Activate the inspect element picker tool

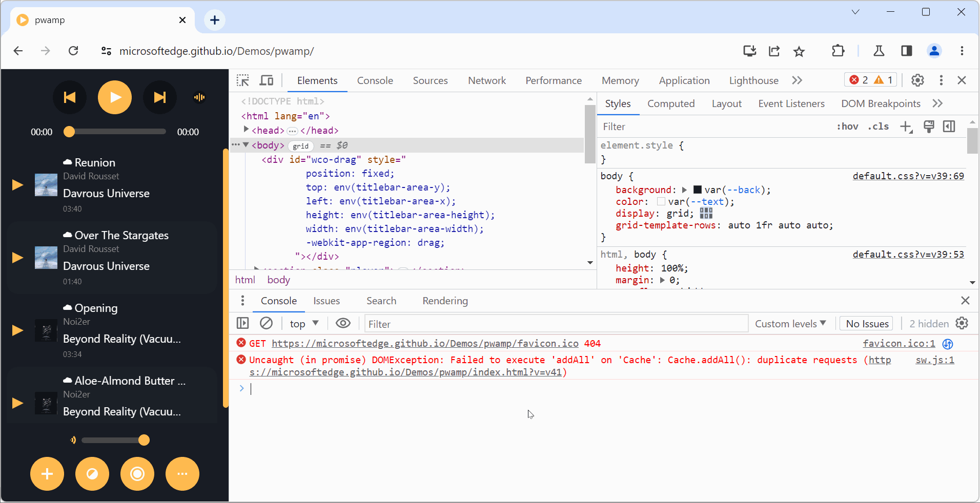[243, 80]
